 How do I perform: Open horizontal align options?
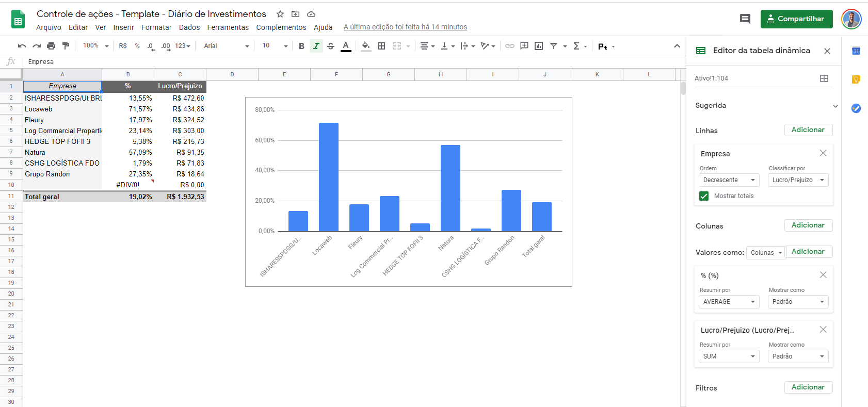[x=427, y=46]
